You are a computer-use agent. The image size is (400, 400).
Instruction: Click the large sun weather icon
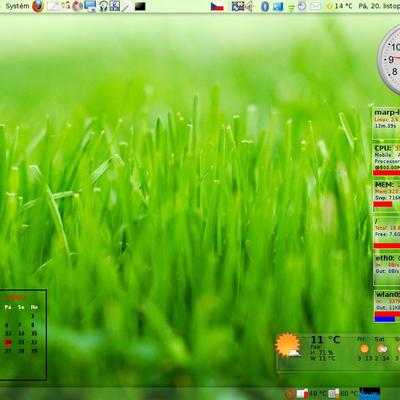tap(288, 345)
